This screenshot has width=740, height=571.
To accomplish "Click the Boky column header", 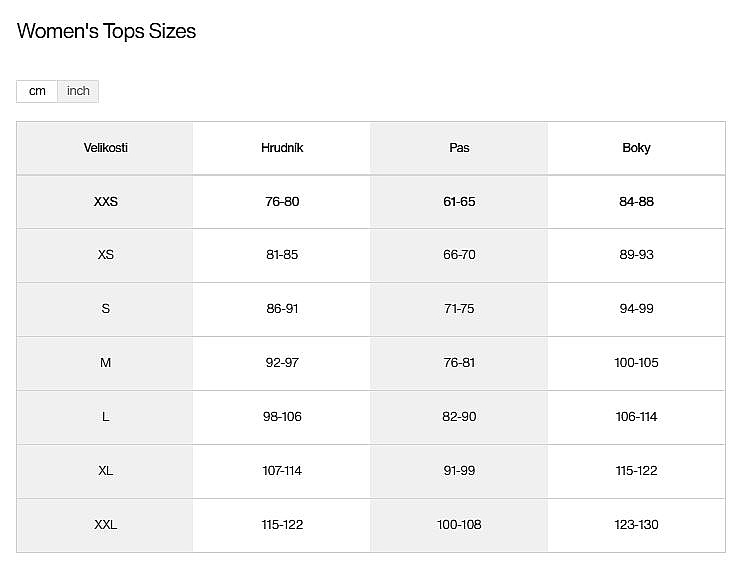I will [636, 148].
